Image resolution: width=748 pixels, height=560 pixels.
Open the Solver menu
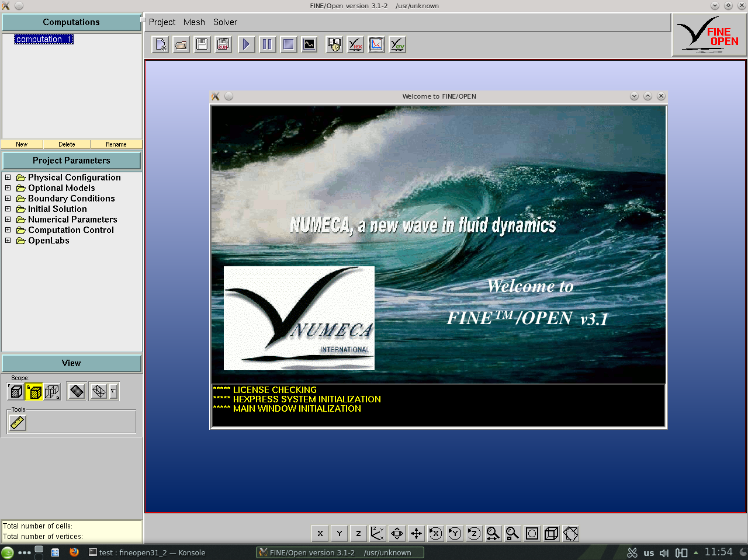(x=225, y=22)
